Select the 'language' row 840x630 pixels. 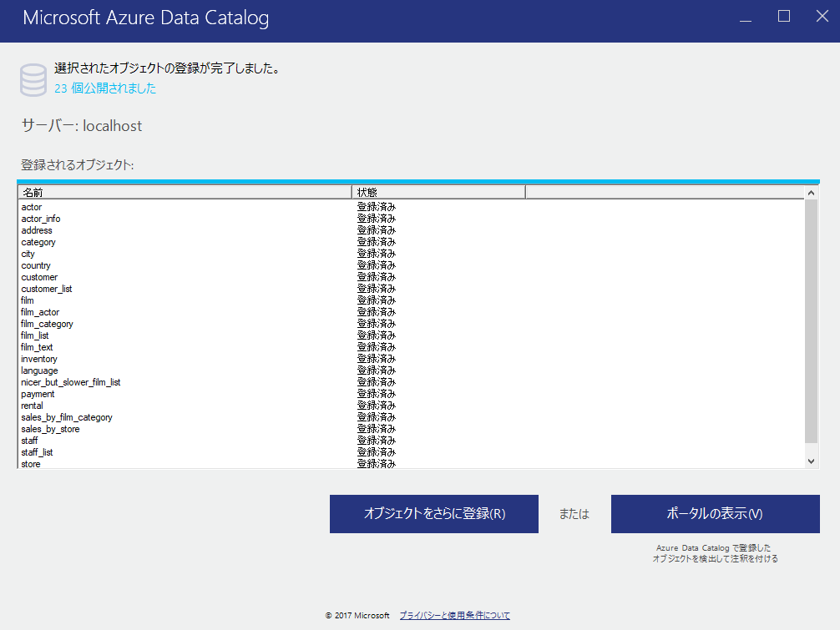click(x=412, y=371)
